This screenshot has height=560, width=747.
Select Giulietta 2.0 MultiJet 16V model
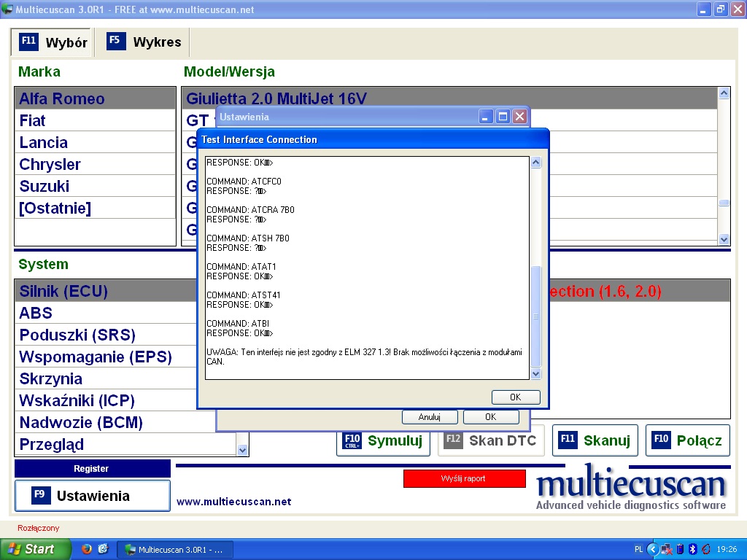pos(449,98)
